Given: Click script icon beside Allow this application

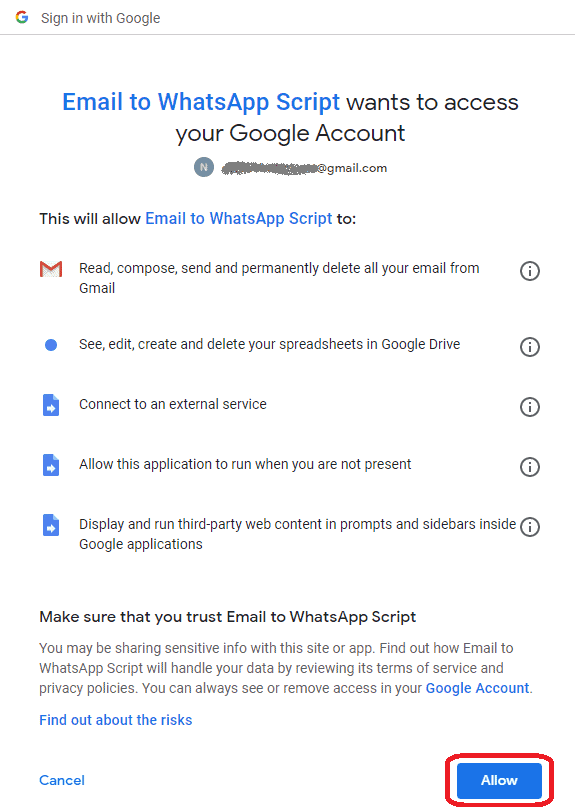Looking at the screenshot, I should (51, 465).
